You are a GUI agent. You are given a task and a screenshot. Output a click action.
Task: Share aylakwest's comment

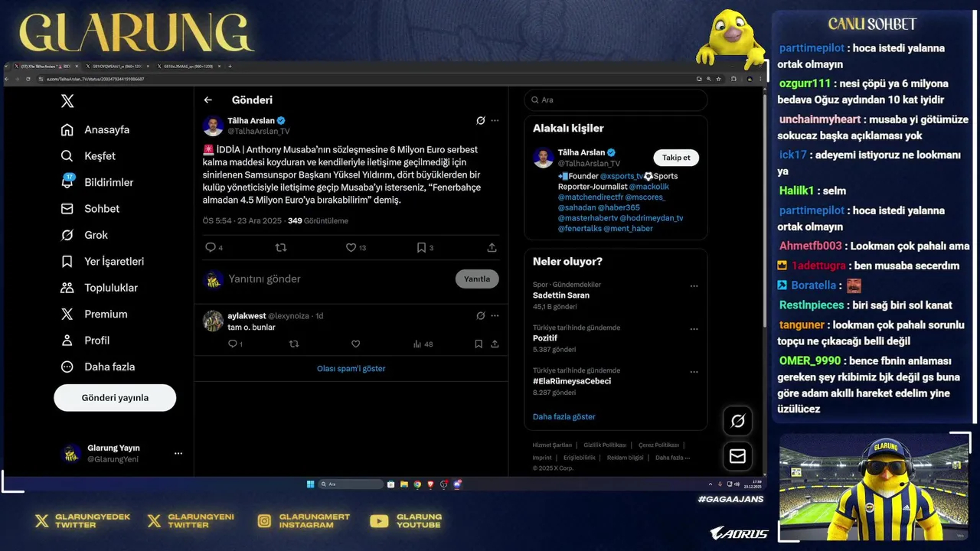(x=495, y=344)
